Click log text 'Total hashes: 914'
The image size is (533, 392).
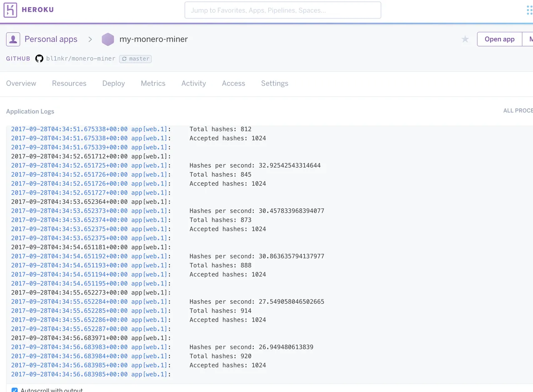point(220,311)
